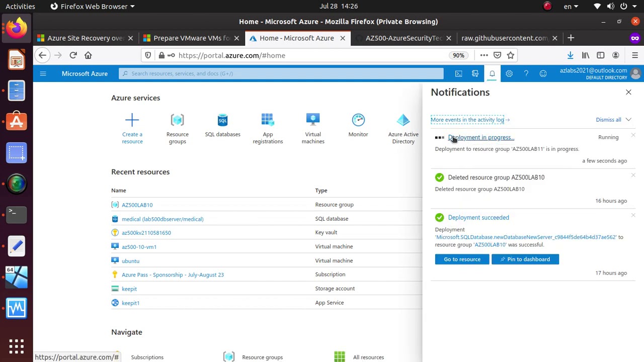644x362 pixels.
Task: Open More events in the activity log
Action: pos(470,120)
